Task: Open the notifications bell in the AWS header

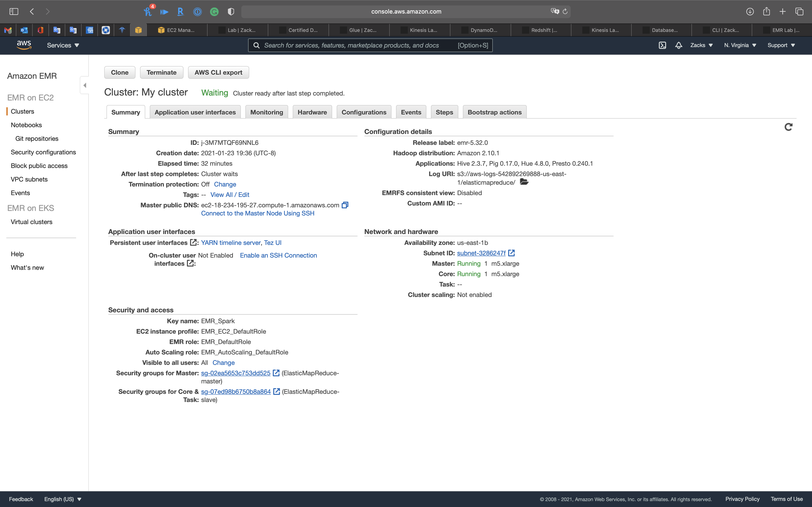Action: coord(679,45)
